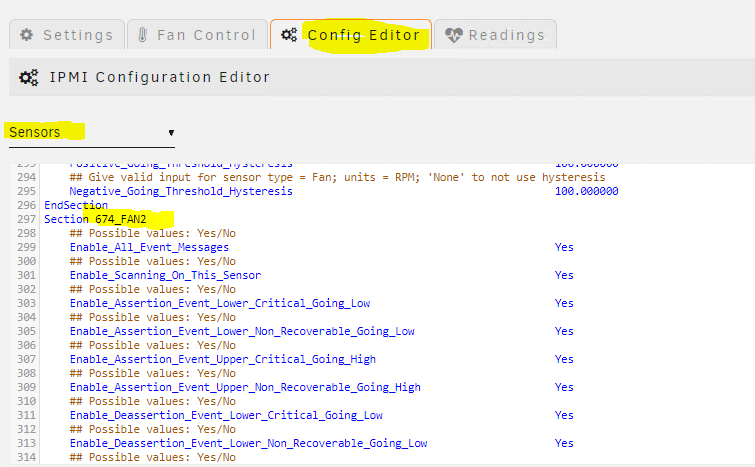
Task: Click 'Enable_Assertion_Event_Upper_Non_Recoverable_Going_High' key
Action: pos(245,387)
